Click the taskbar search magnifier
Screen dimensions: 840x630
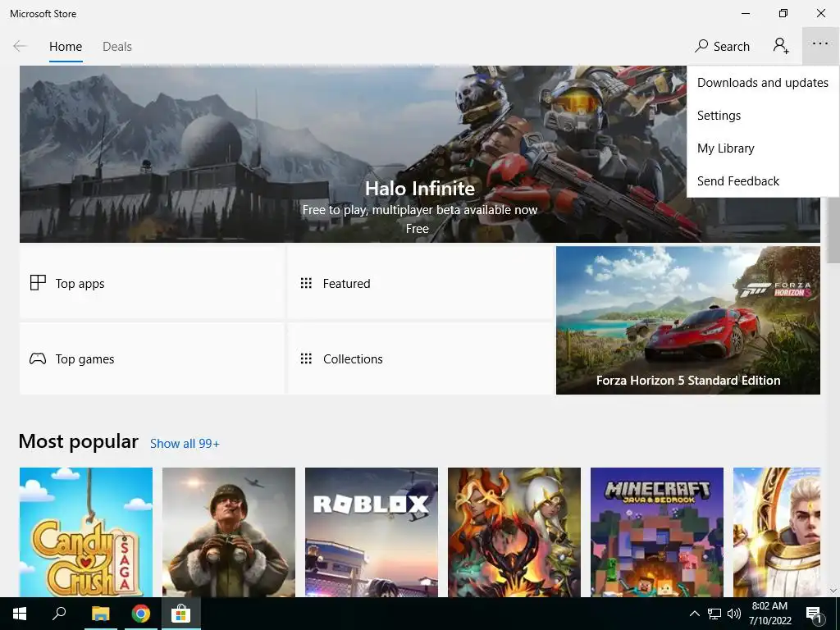59,614
